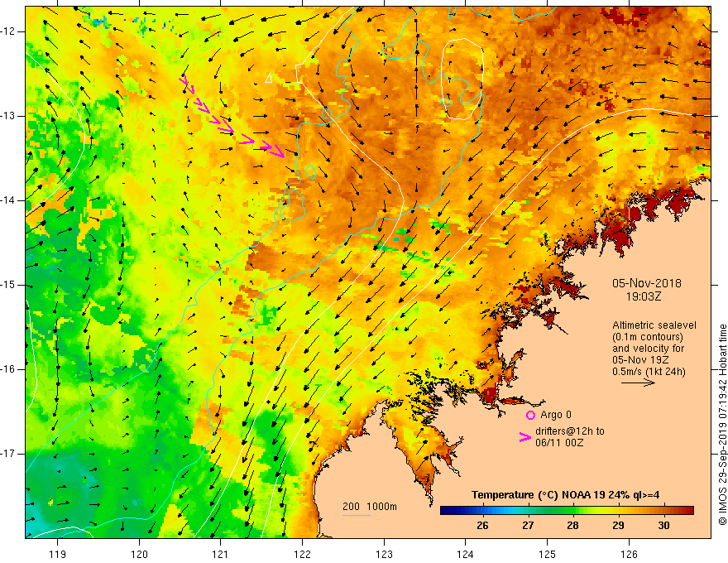Click the 'Altimetric sealevel' caption line
This screenshot has height=563, width=728.
click(654, 325)
